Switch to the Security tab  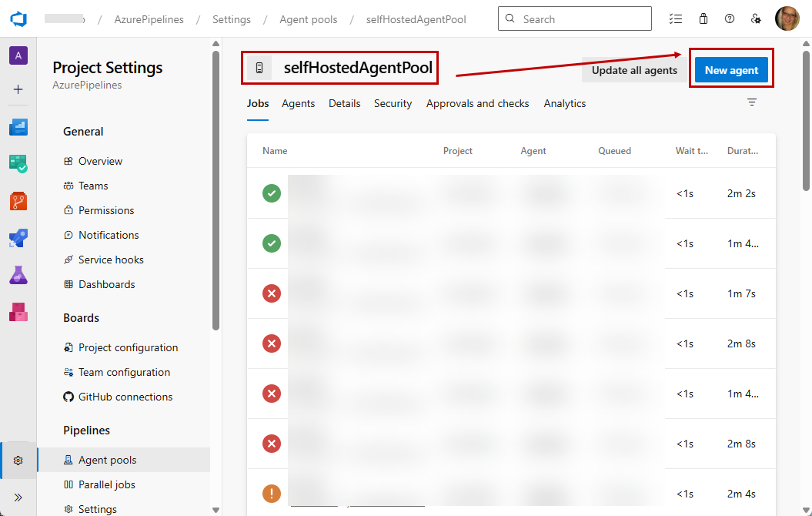pos(393,104)
